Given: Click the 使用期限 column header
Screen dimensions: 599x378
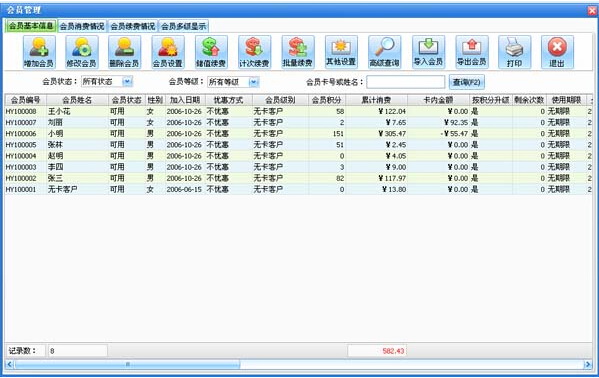Looking at the screenshot, I should [x=567, y=100].
